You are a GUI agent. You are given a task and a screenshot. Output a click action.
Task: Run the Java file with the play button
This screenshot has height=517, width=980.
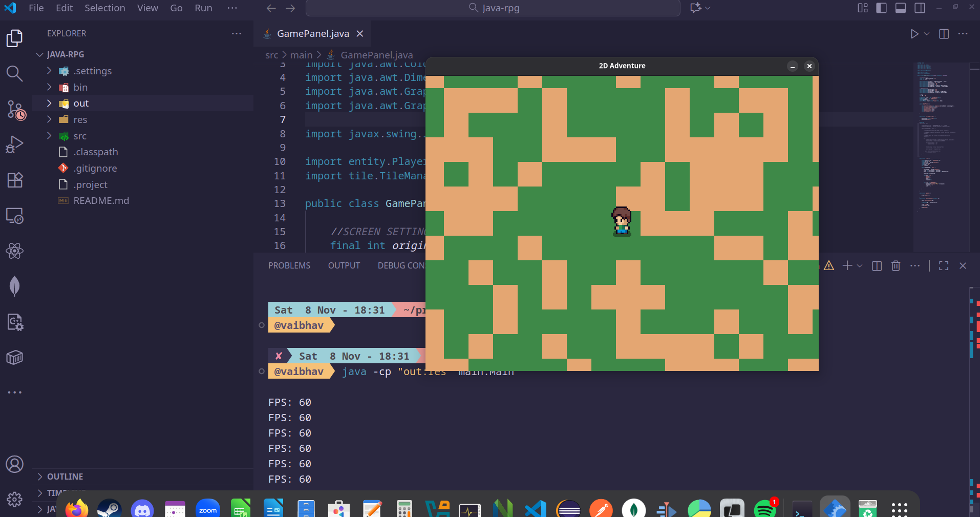click(914, 33)
